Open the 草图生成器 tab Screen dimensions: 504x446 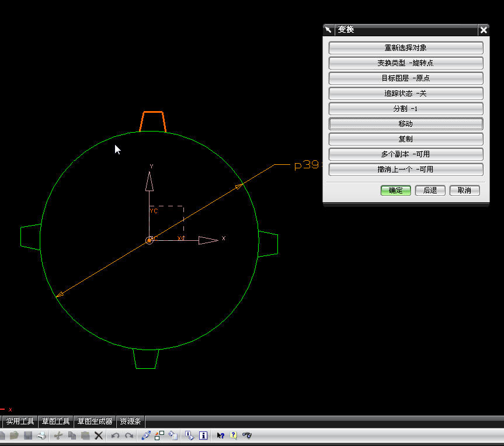click(x=95, y=421)
